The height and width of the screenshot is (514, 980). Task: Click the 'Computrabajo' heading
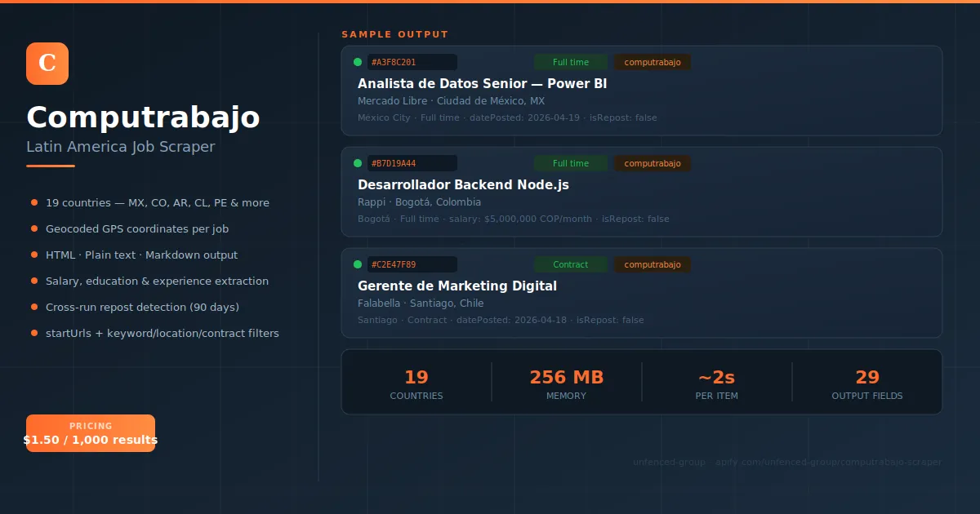coord(143,117)
